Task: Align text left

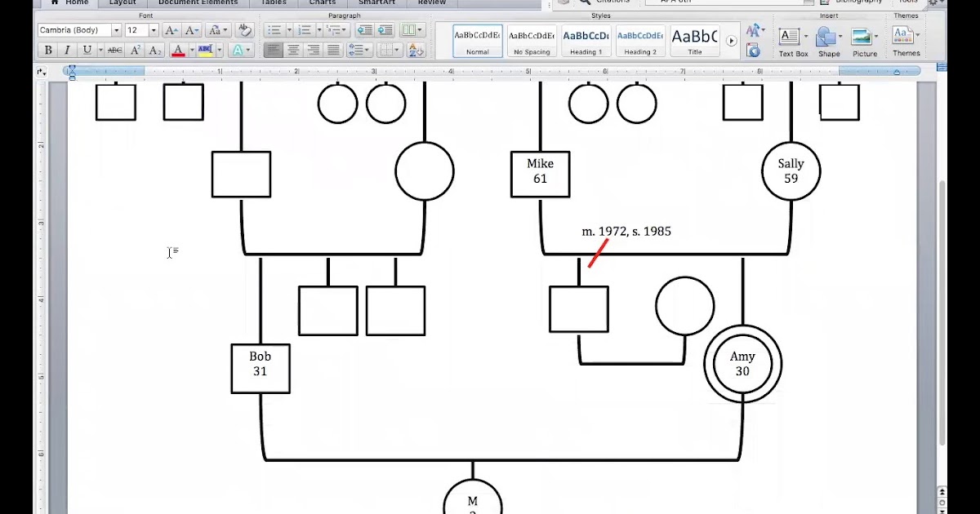Action: [x=274, y=51]
